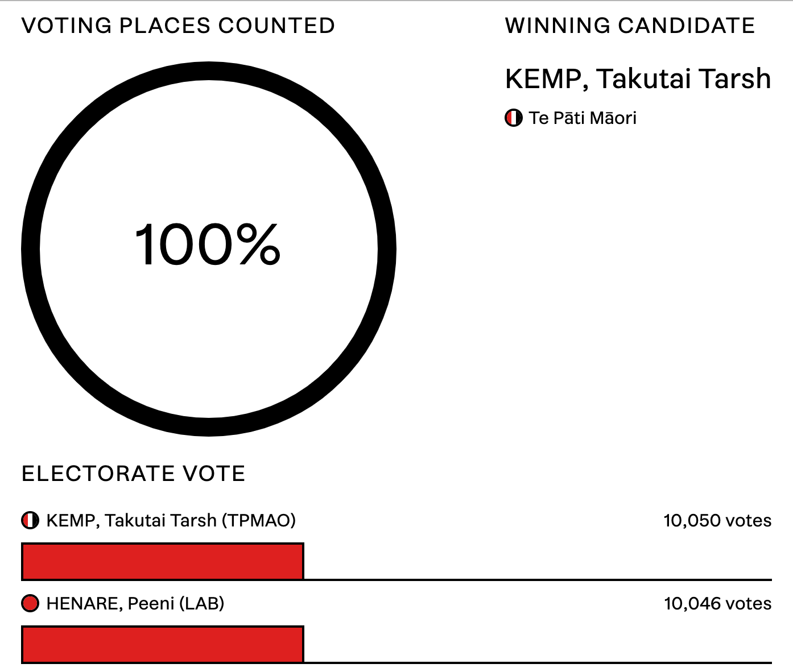The image size is (793, 672).
Task: Click the 100% figure inside the circle
Action: click(208, 244)
